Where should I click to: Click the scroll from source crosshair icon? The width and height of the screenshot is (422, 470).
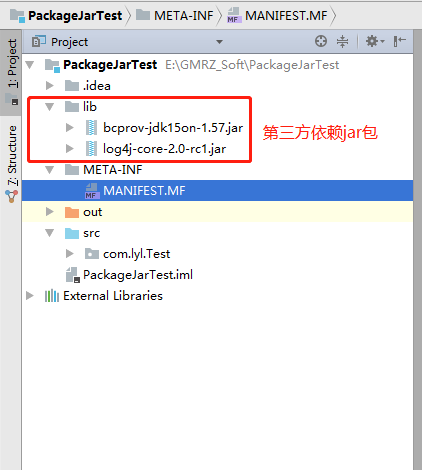click(x=321, y=41)
